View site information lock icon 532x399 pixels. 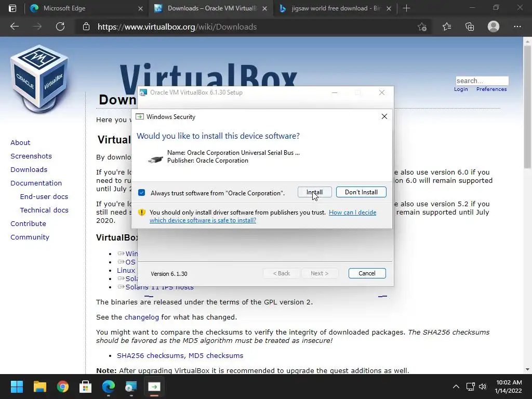point(86,26)
